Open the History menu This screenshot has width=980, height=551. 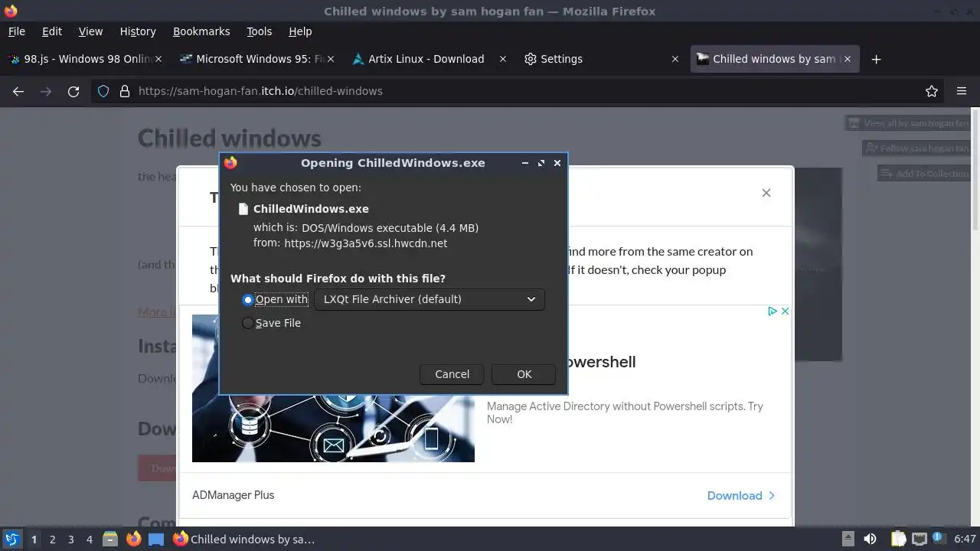pos(138,31)
